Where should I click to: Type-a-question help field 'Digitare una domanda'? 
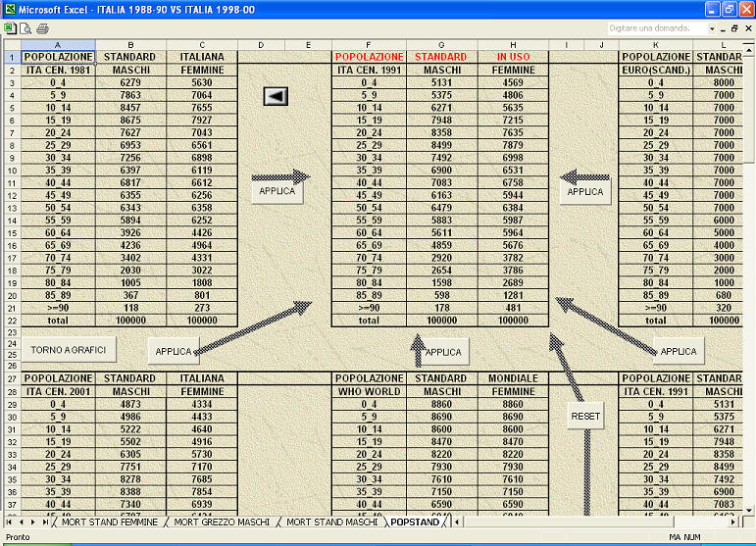tap(657, 28)
